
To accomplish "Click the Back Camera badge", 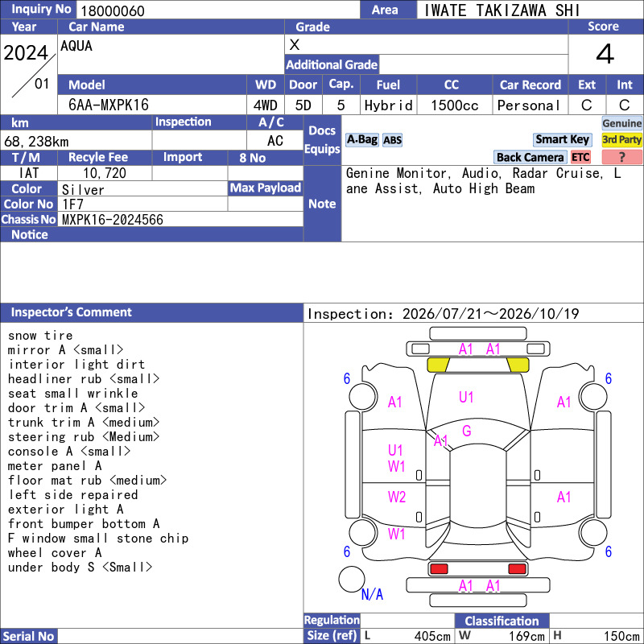I will [x=530, y=157].
